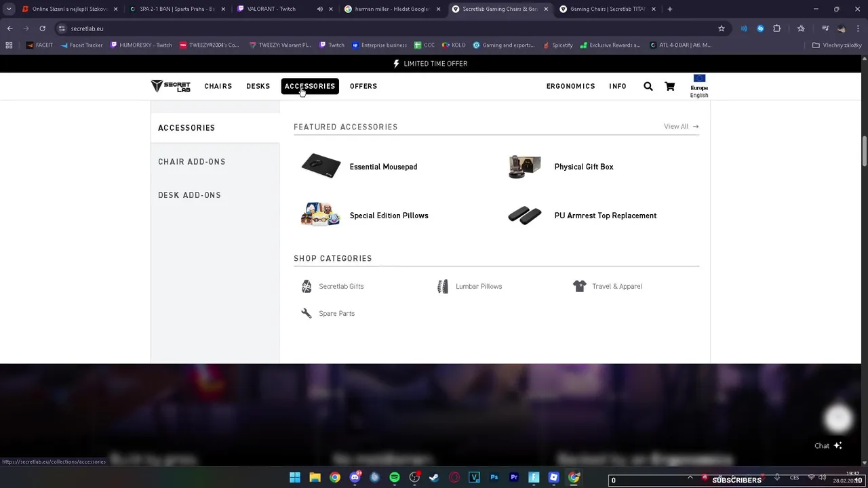Open the FACEIT bookmark

point(39,45)
